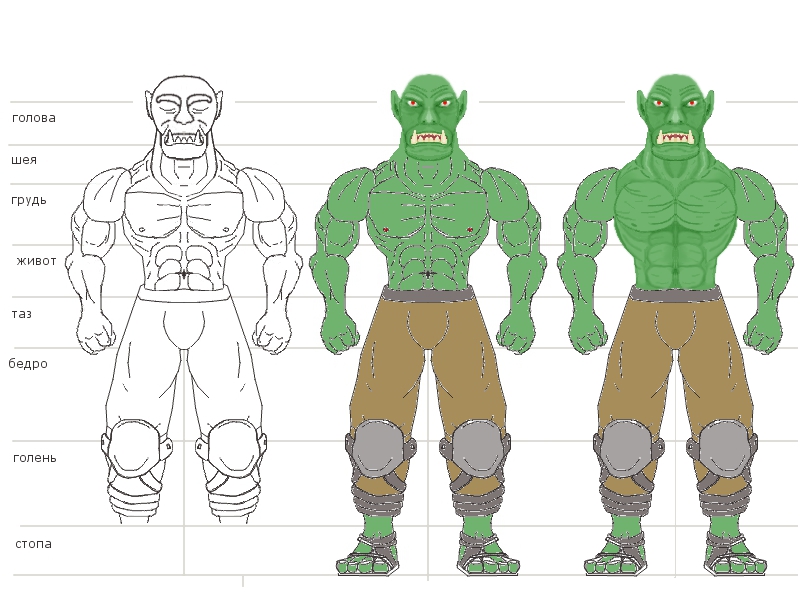Click the middle orc's gray belt
This screenshot has width=800, height=600.
click(x=429, y=295)
